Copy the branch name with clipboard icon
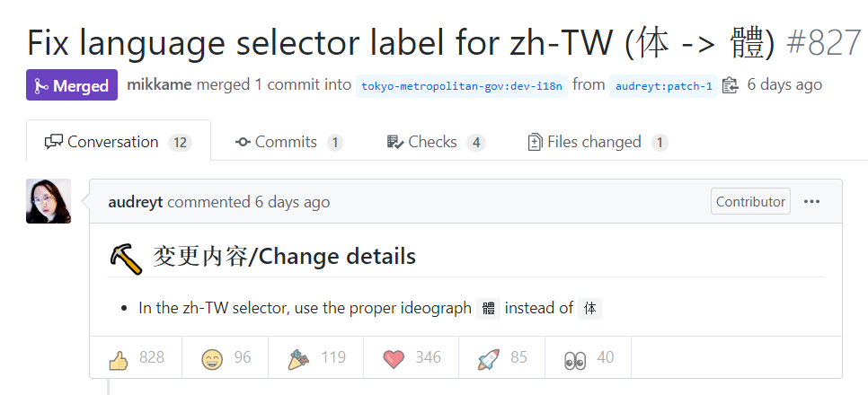Screen dimensions: 868x395 731,86
